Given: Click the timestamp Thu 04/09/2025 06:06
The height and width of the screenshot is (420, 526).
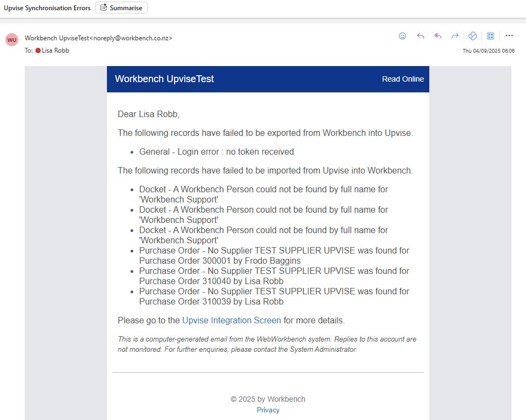Looking at the screenshot, I should point(488,51).
